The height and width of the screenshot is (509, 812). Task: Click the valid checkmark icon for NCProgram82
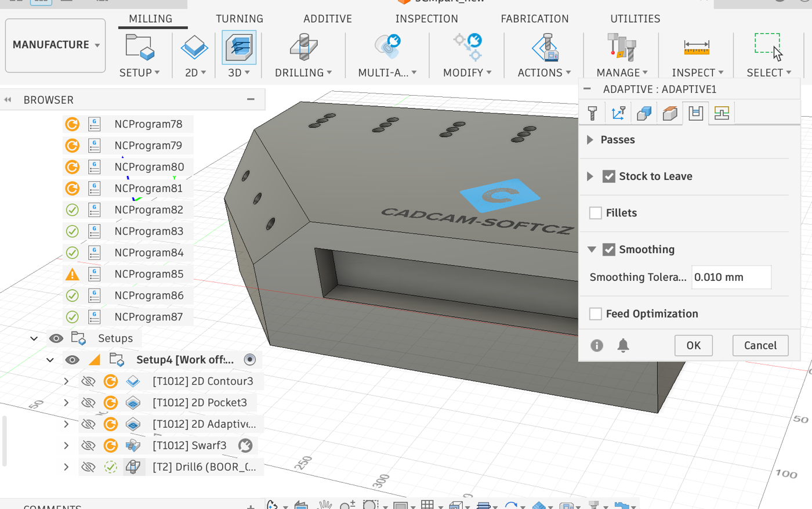72,210
